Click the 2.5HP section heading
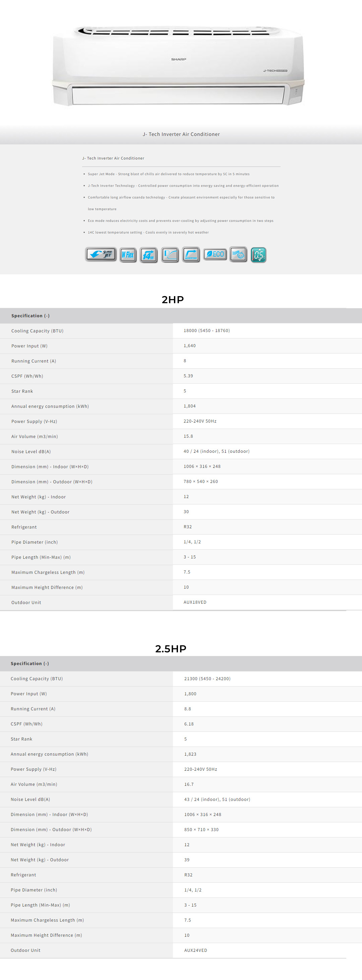Image resolution: width=362 pixels, height=980 pixels. [x=171, y=649]
